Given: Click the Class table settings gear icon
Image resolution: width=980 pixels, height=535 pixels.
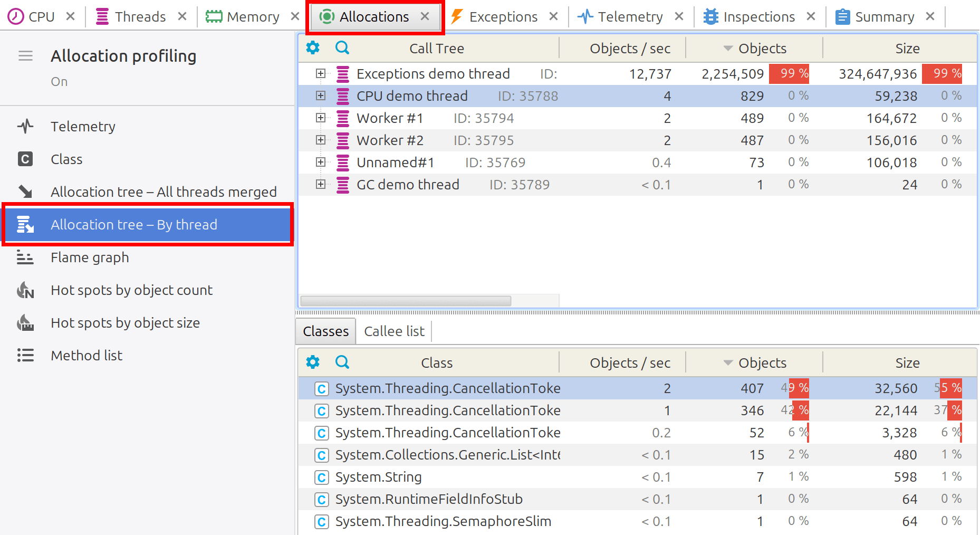Looking at the screenshot, I should click(x=313, y=362).
